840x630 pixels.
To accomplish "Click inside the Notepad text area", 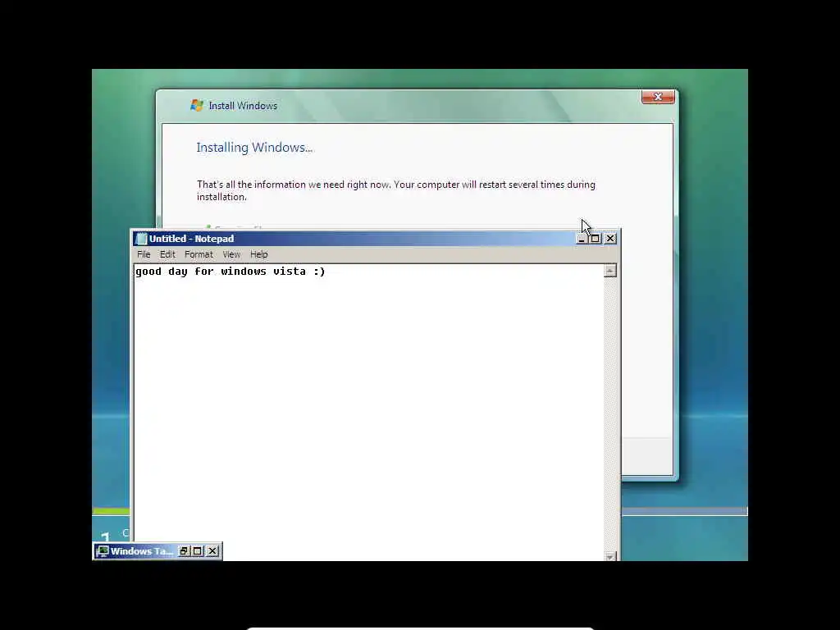I will (x=368, y=413).
